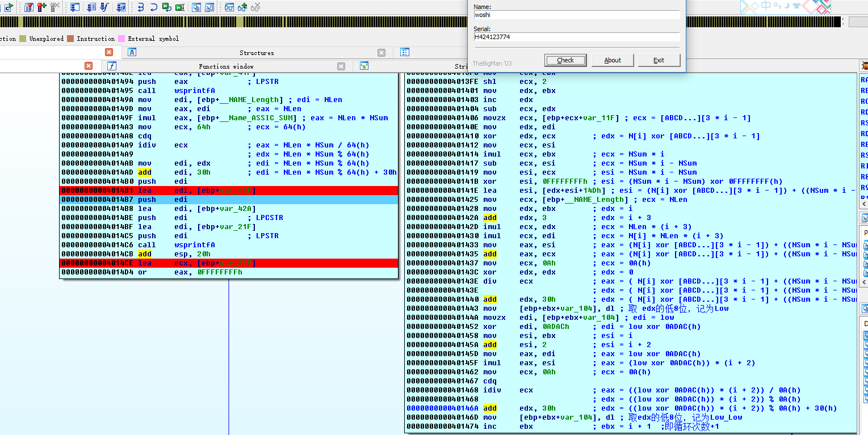The height and width of the screenshot is (435, 868).
Task: Click the green 's' Strings tab icon
Action: point(364,66)
